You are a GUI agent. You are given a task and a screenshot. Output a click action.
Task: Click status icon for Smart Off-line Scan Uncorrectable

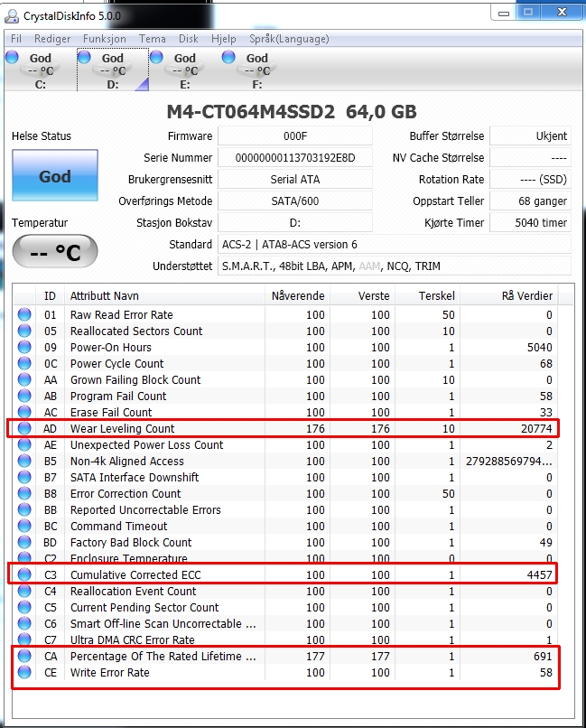pyautogui.click(x=24, y=623)
